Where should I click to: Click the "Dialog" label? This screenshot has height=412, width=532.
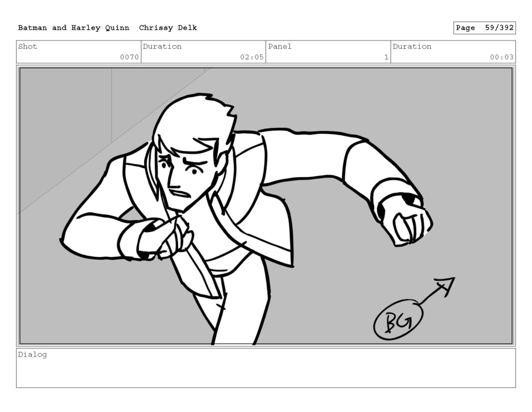coord(33,355)
